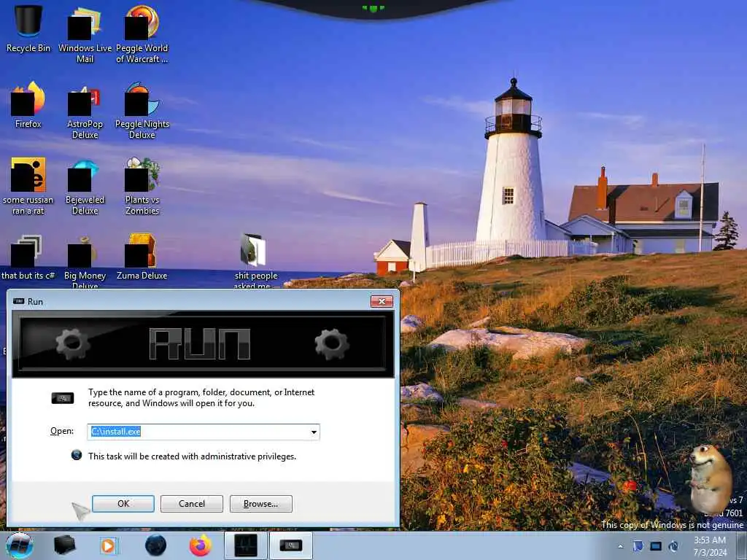Screen dimensions: 747x560
Task: Click the rightmost tray icon beside the clock
Action: (673, 546)
